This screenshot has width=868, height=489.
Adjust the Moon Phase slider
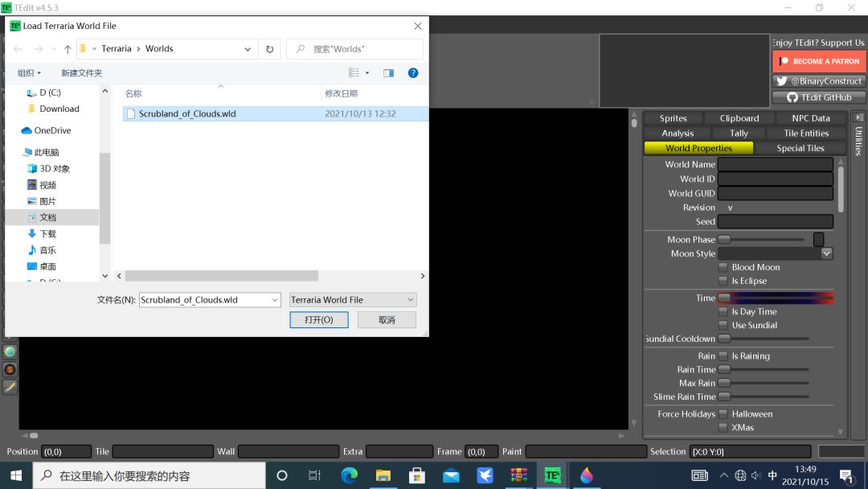click(725, 240)
